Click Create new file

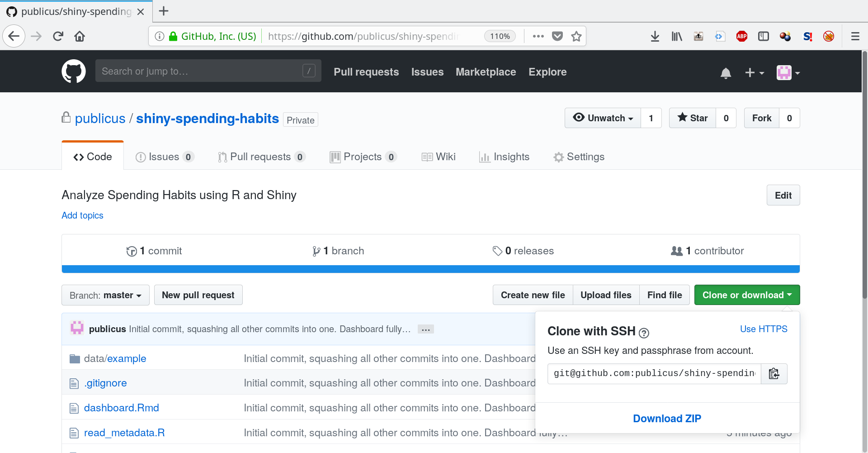tap(533, 295)
